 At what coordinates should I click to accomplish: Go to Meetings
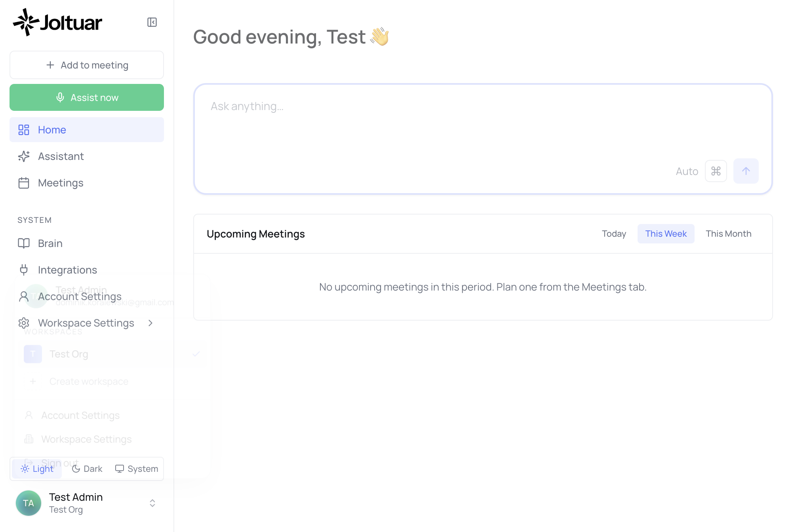click(x=87, y=183)
